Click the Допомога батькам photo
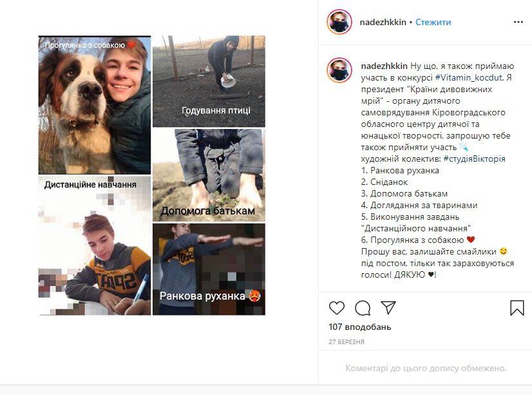This screenshot has height=395, width=532. tap(209, 175)
